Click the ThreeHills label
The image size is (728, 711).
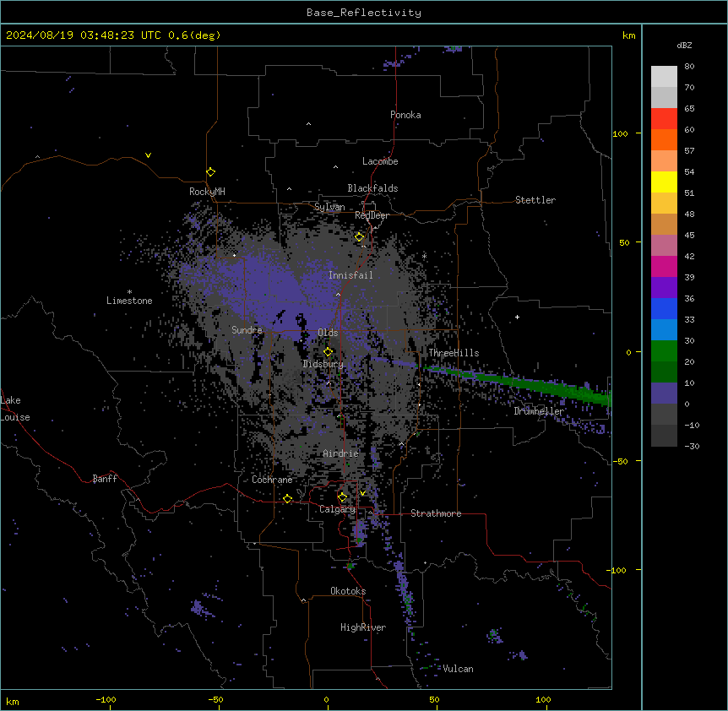click(x=454, y=353)
